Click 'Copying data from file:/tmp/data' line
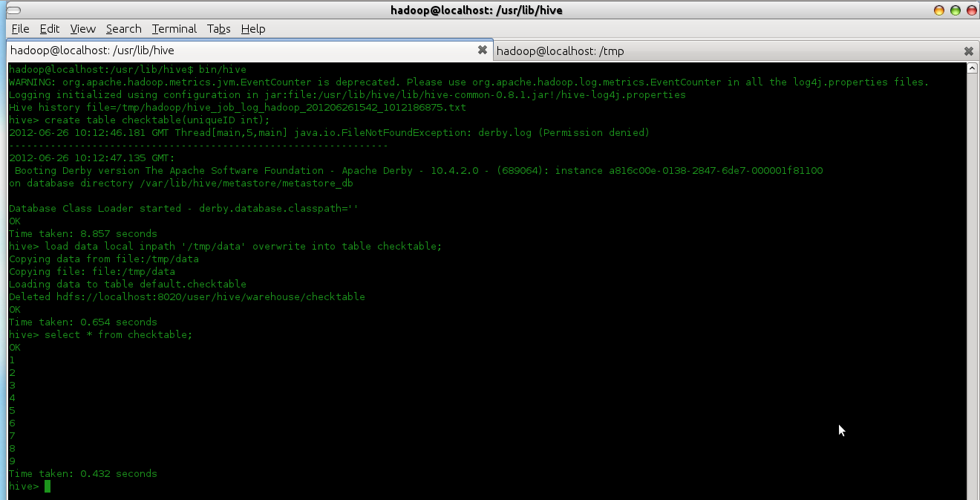The image size is (980, 500). click(104, 259)
